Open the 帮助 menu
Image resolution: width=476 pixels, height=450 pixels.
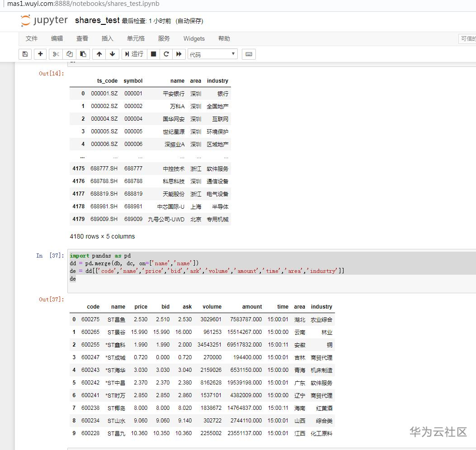pyautogui.click(x=224, y=38)
